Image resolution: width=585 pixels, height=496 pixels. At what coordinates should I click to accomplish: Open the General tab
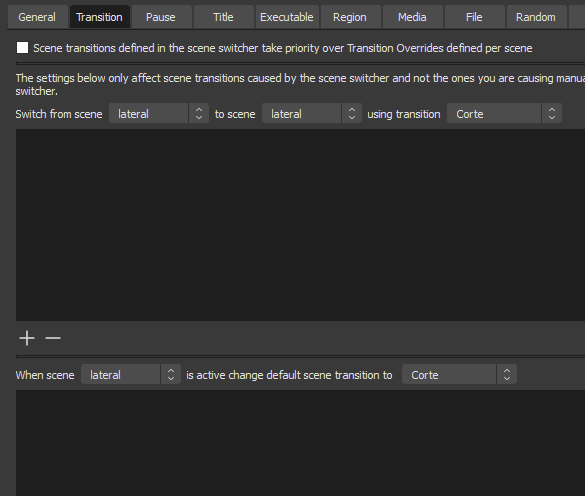point(37,17)
